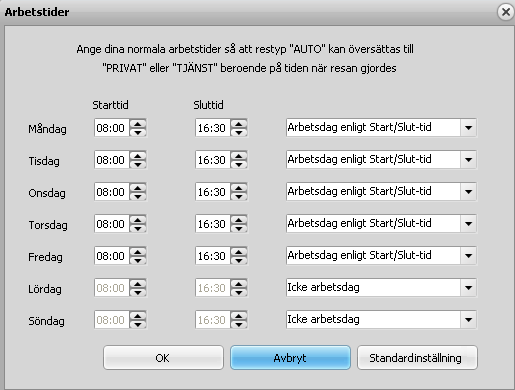
Task: Increase Torsdag start time with up arrow
Action: coord(138,220)
